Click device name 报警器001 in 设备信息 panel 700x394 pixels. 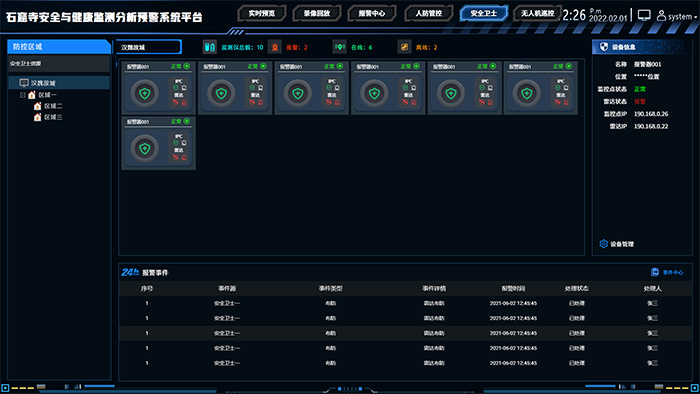pyautogui.click(x=648, y=64)
